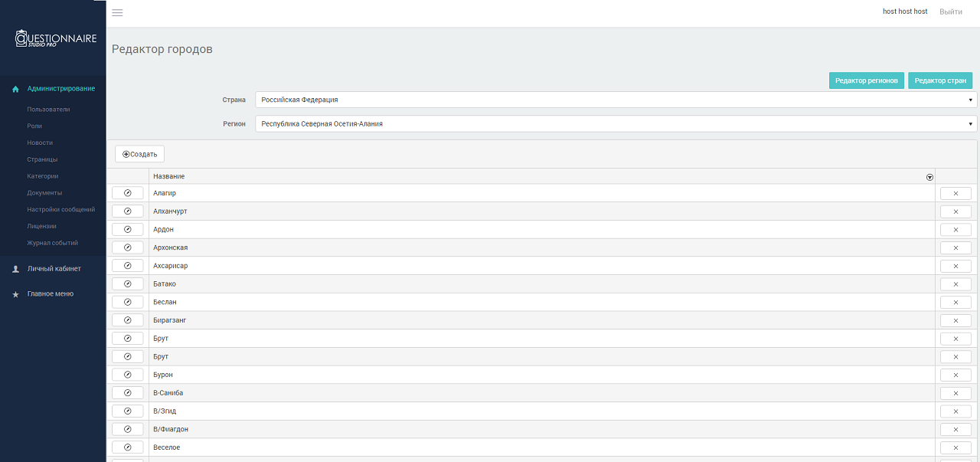Edit the Ахсарисар city row

click(x=127, y=266)
